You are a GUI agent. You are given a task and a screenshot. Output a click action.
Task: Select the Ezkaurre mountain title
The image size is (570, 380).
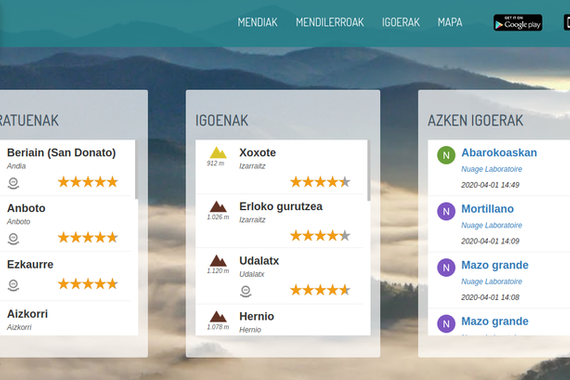[30, 264]
